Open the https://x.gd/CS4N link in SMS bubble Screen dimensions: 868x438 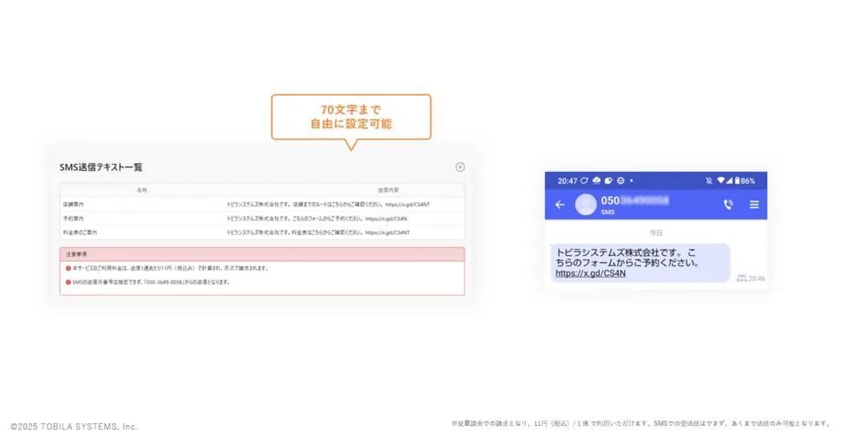[590, 273]
